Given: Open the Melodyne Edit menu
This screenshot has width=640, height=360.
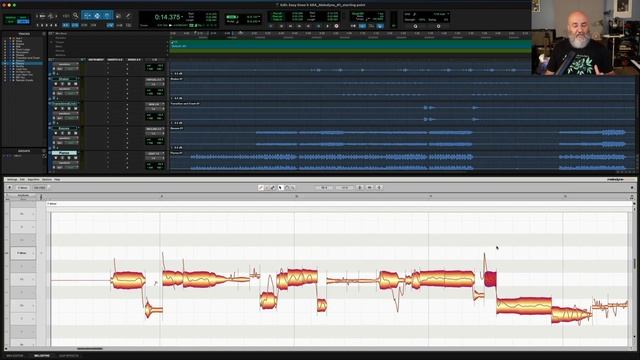Looking at the screenshot, I should (22, 180).
